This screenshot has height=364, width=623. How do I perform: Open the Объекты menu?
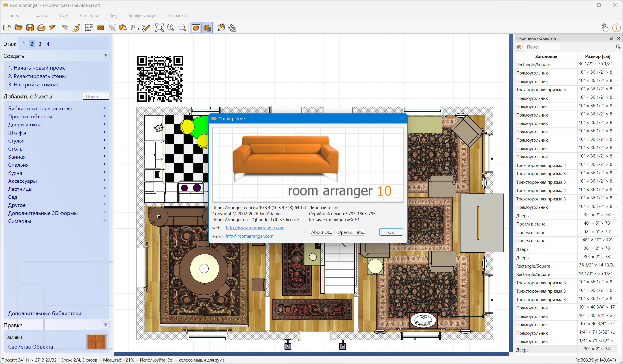tap(89, 15)
